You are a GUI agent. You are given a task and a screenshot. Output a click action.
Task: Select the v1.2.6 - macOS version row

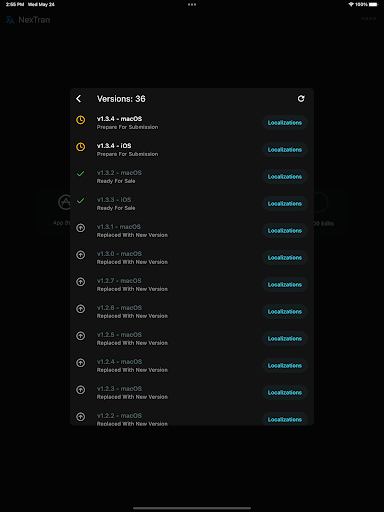point(192,312)
